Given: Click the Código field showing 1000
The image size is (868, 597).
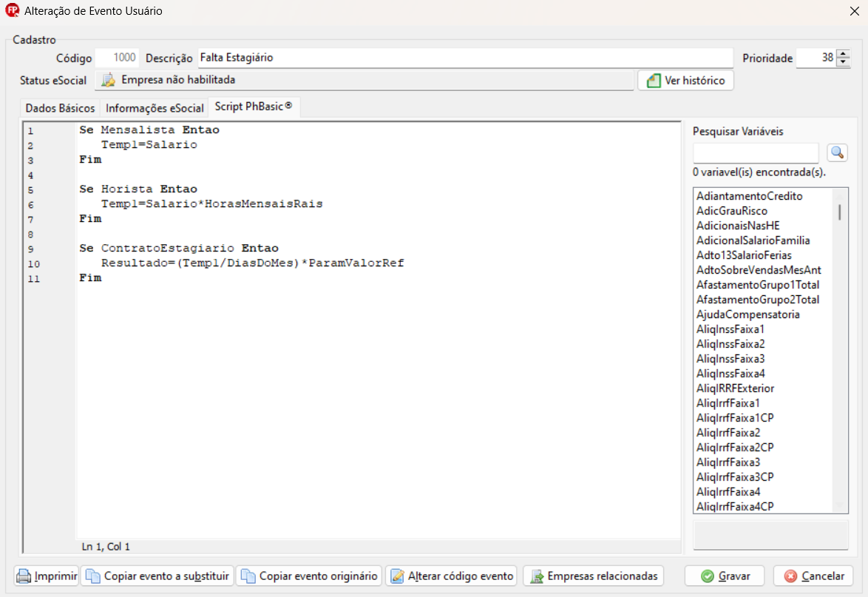Looking at the screenshot, I should pos(117,58).
